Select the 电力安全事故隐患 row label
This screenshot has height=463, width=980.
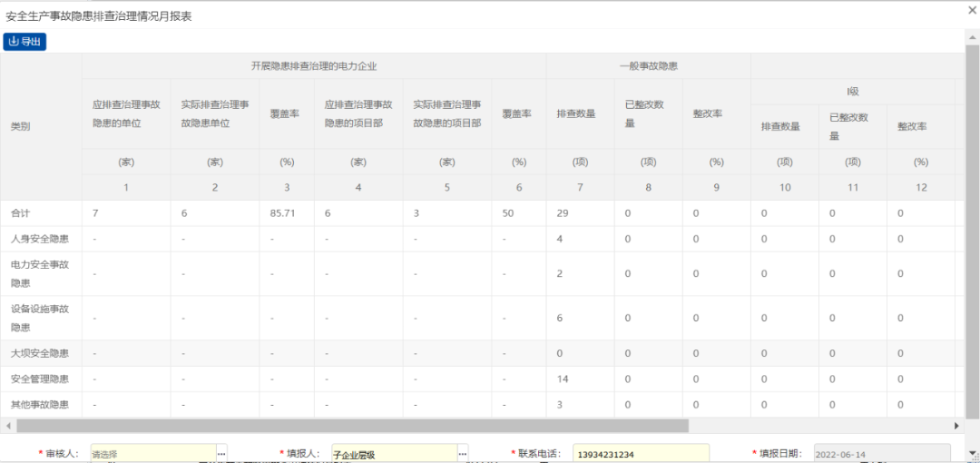point(41,274)
